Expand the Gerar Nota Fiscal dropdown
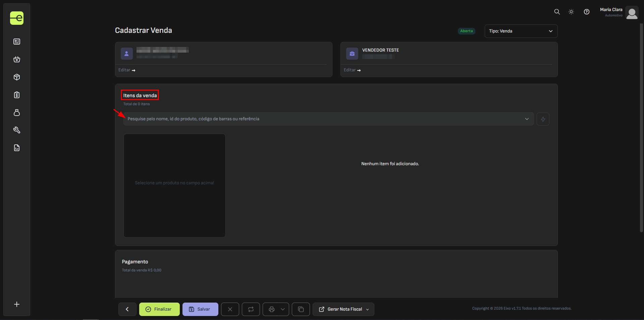Image resolution: width=644 pixels, height=320 pixels. [x=368, y=309]
